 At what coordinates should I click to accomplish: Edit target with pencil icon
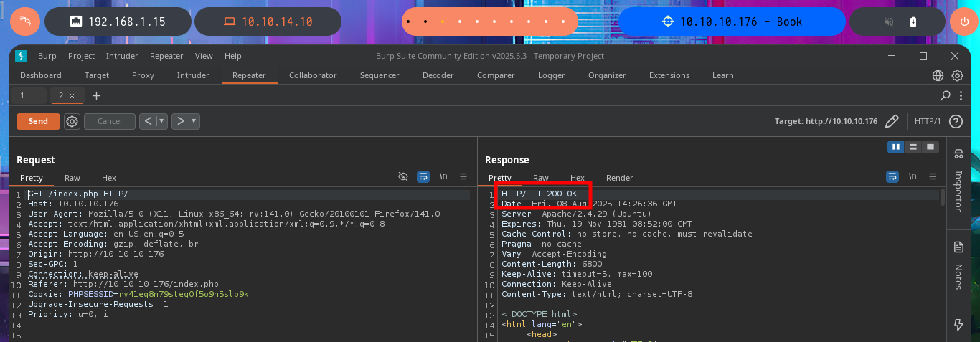coord(892,121)
